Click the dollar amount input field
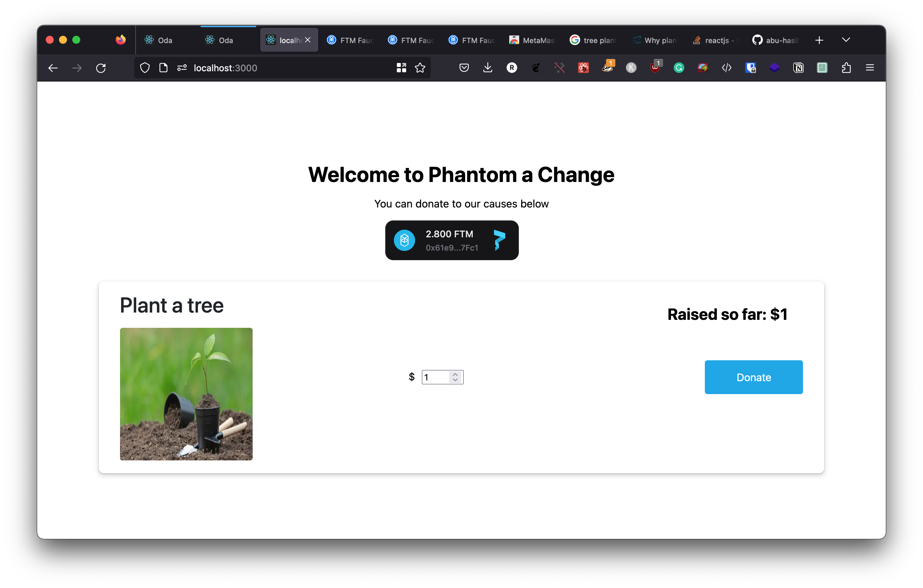Image resolution: width=923 pixels, height=588 pixels. [436, 377]
